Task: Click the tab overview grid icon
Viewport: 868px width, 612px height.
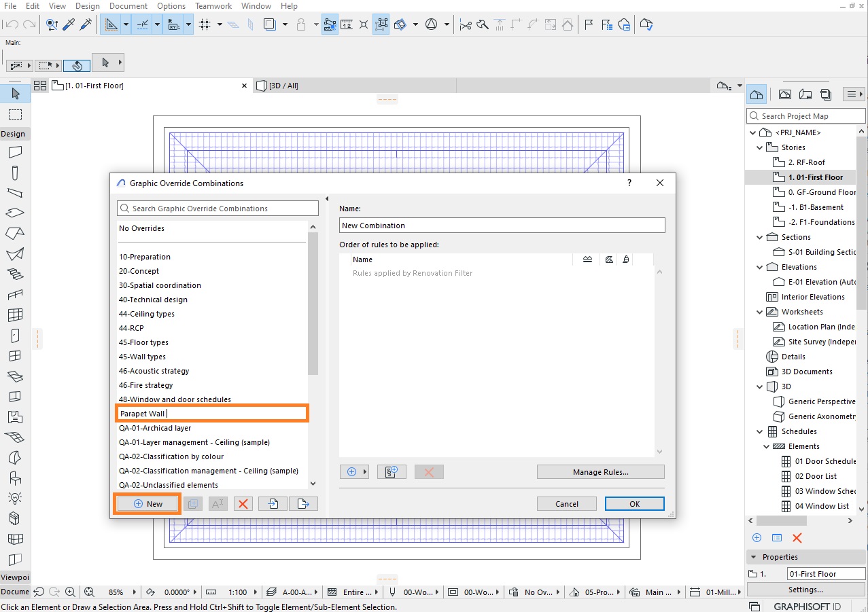Action: click(40, 86)
